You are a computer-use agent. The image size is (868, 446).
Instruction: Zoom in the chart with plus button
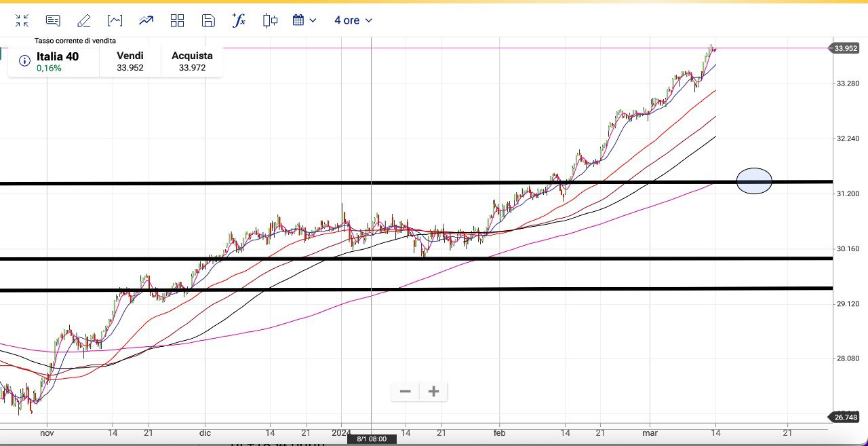pos(434,391)
